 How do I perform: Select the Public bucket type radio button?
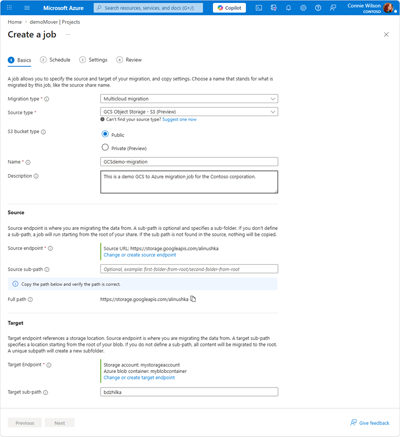click(105, 134)
